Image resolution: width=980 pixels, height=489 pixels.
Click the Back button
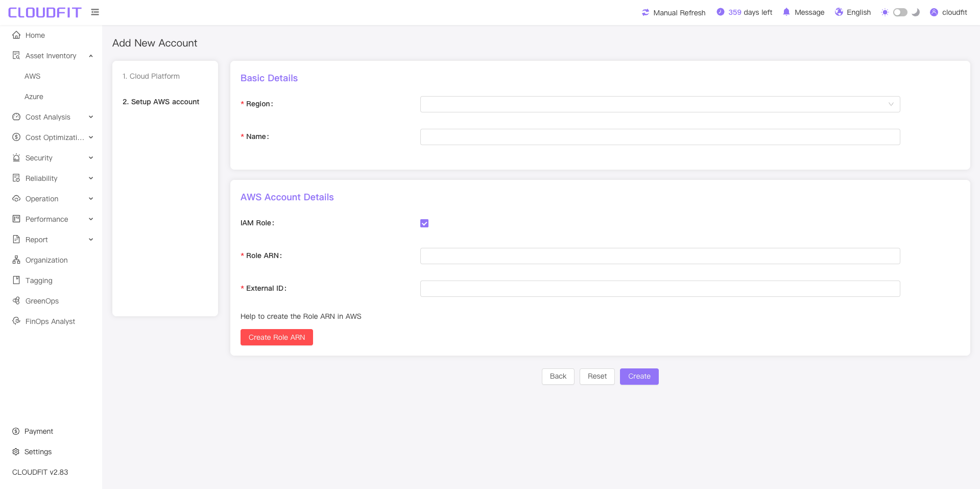(558, 377)
